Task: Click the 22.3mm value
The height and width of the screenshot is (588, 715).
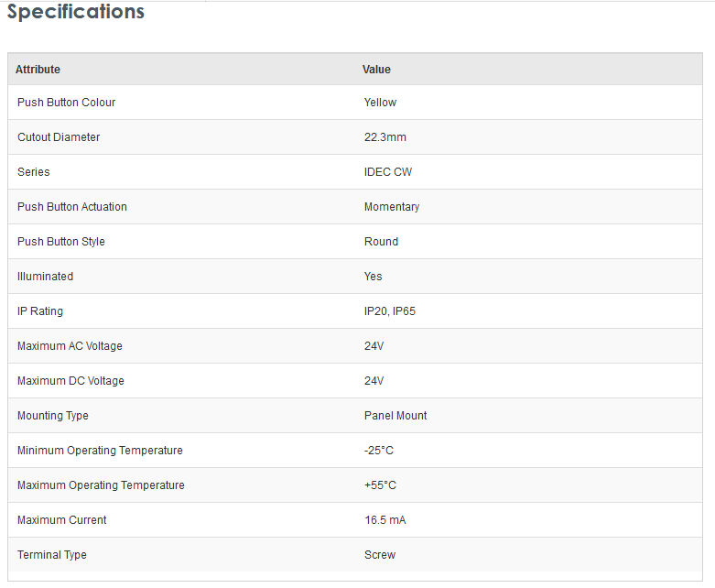Action: [385, 136]
